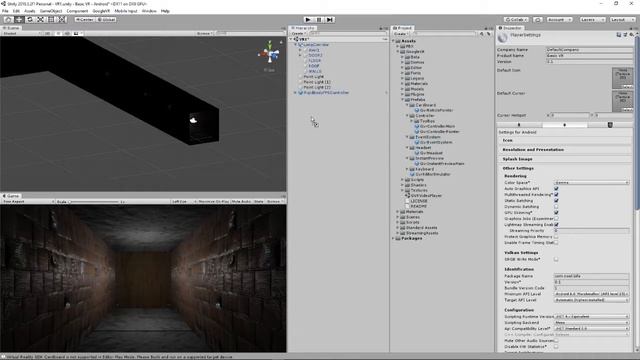Select the combined Transform tool

61,20
